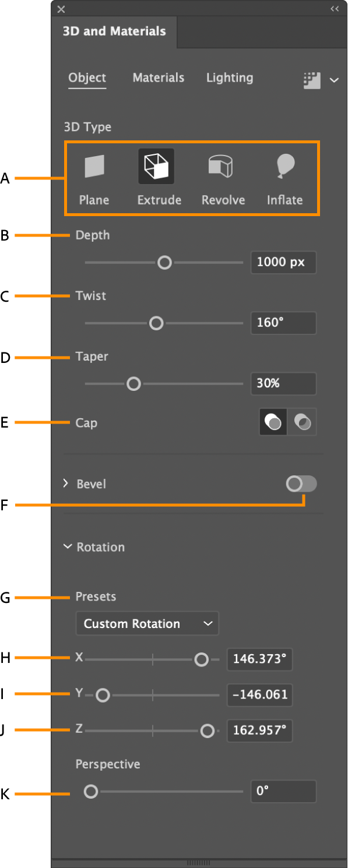Screen dimensions: 348x868
Task: Select the Inflate balloon icon
Action: pyautogui.click(x=285, y=166)
